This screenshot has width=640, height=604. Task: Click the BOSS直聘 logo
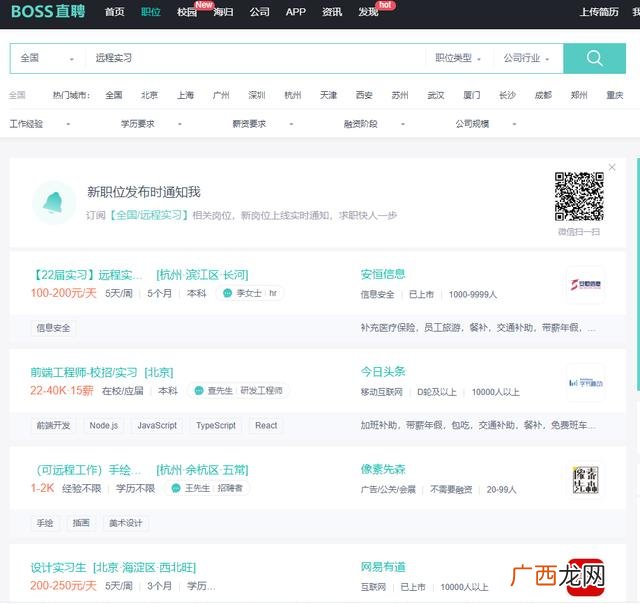(x=48, y=11)
